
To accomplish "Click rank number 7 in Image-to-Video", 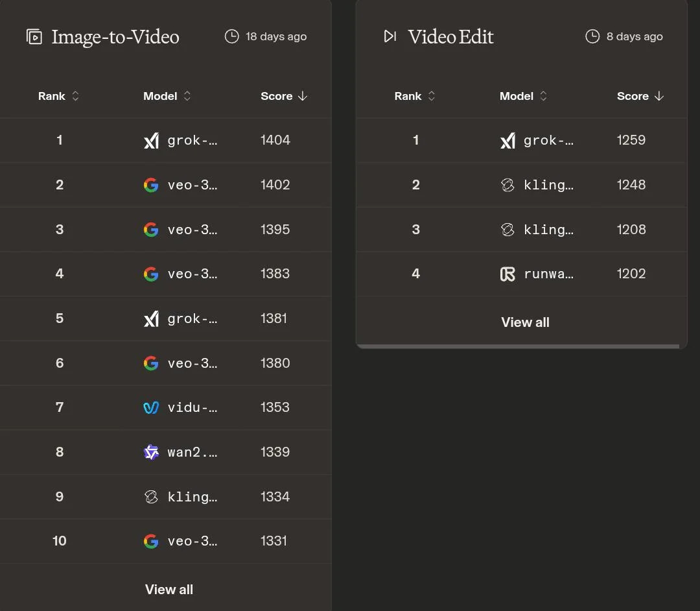I will click(60, 407).
